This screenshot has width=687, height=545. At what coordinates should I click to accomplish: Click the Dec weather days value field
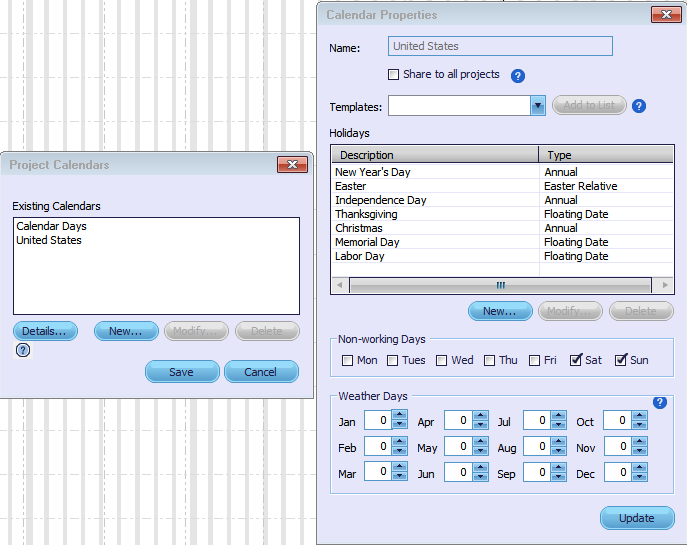pos(618,472)
